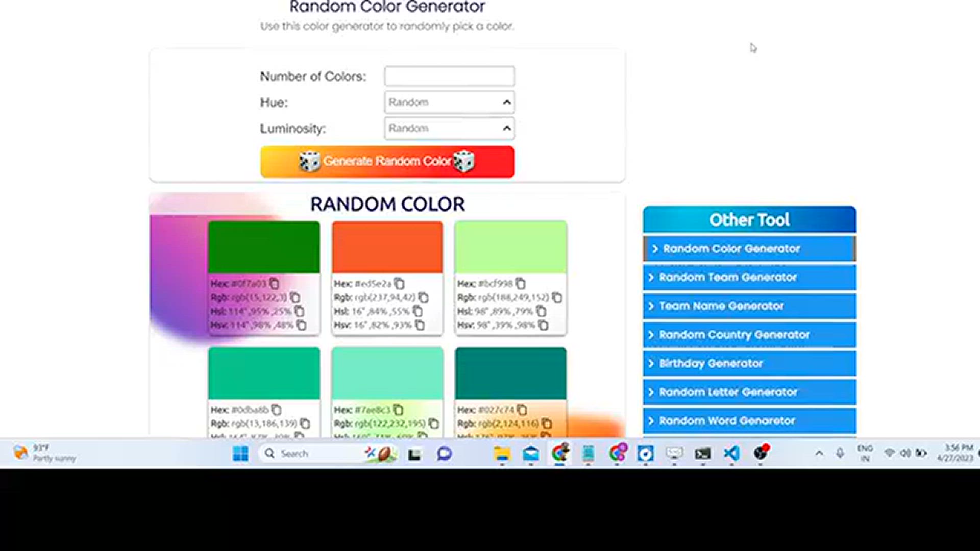Click the Number of Colors input field
Screen dimensions: 980x551
449,76
